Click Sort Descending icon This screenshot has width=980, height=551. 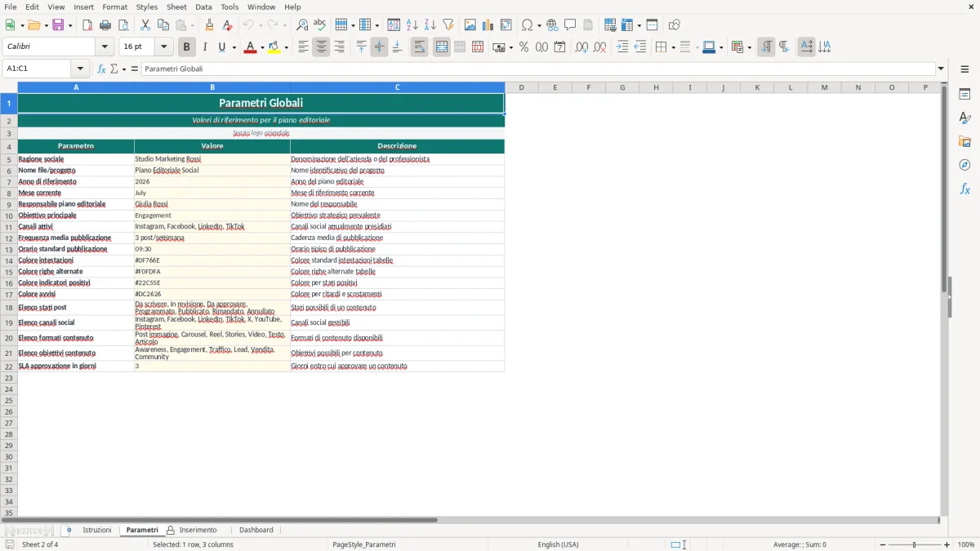tap(430, 25)
